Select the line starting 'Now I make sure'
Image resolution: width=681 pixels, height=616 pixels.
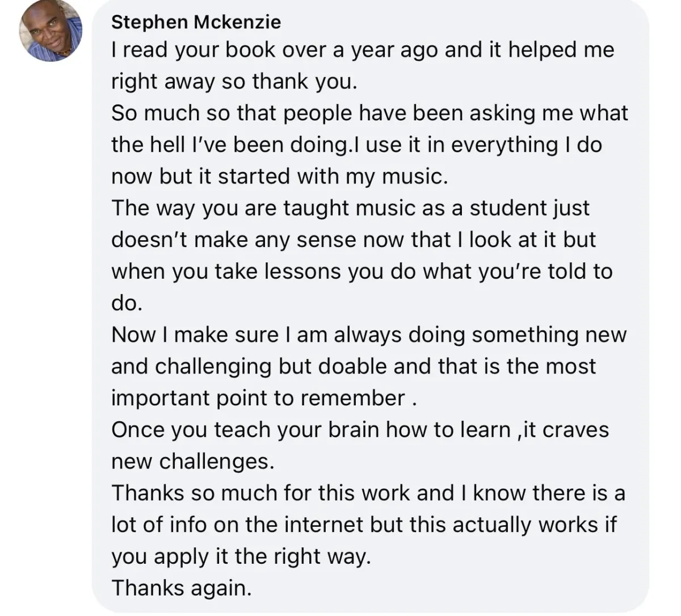(369, 335)
